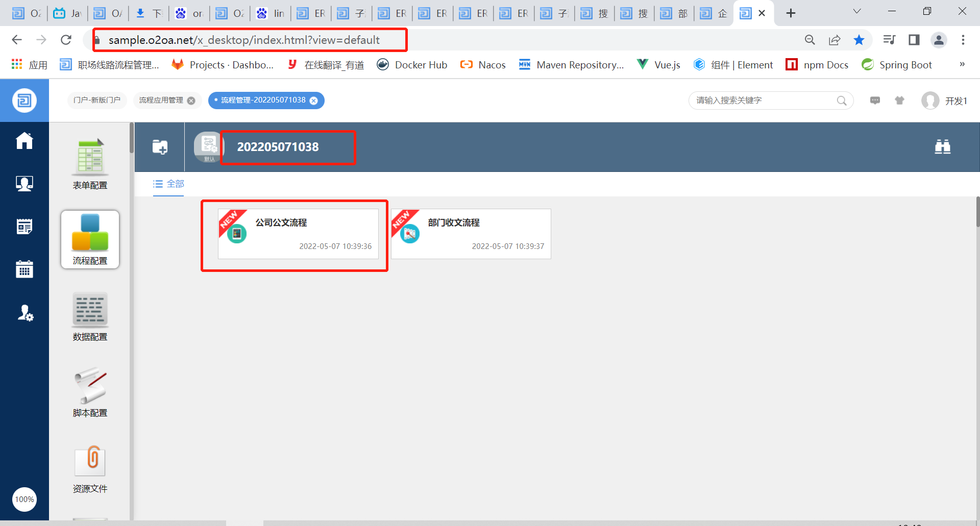This screenshot has height=526, width=980.
Task: Switch to the 企 browser tab
Action: click(714, 13)
